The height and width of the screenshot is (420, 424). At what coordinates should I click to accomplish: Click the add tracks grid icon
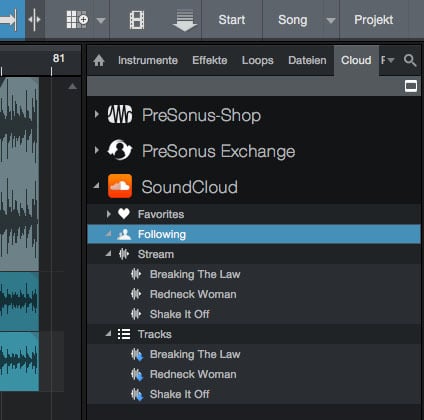pyautogui.click(x=77, y=19)
